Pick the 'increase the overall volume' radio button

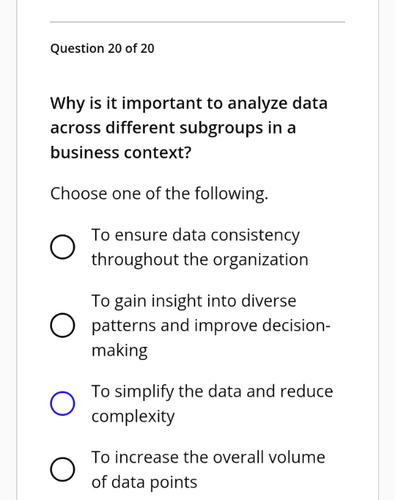pos(62,469)
